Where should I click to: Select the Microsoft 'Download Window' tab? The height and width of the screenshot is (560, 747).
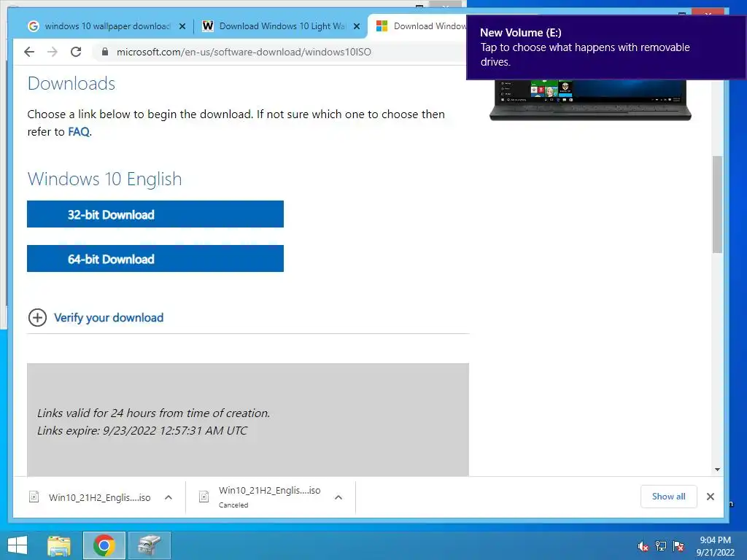[419, 26]
